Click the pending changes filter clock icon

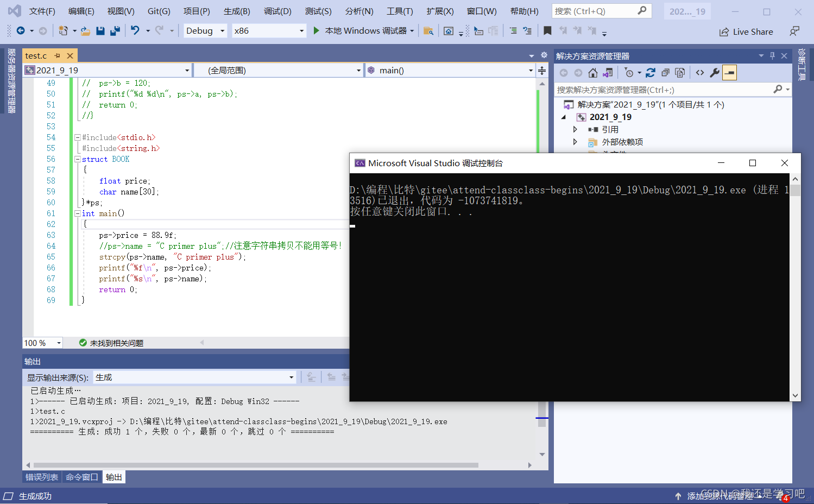[x=629, y=73]
